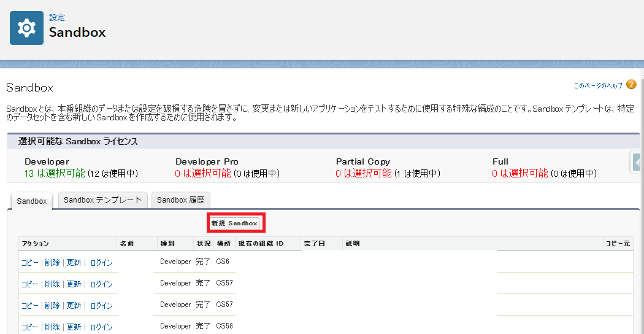Open the page help question mark icon
The height and width of the screenshot is (334, 644).
(631, 85)
